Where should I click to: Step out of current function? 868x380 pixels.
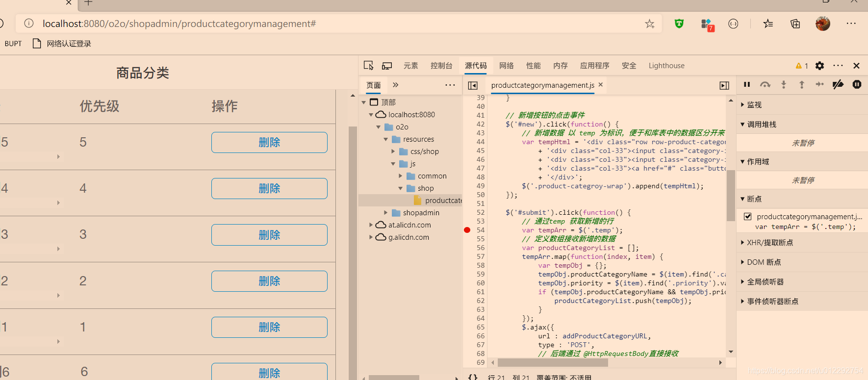point(802,84)
